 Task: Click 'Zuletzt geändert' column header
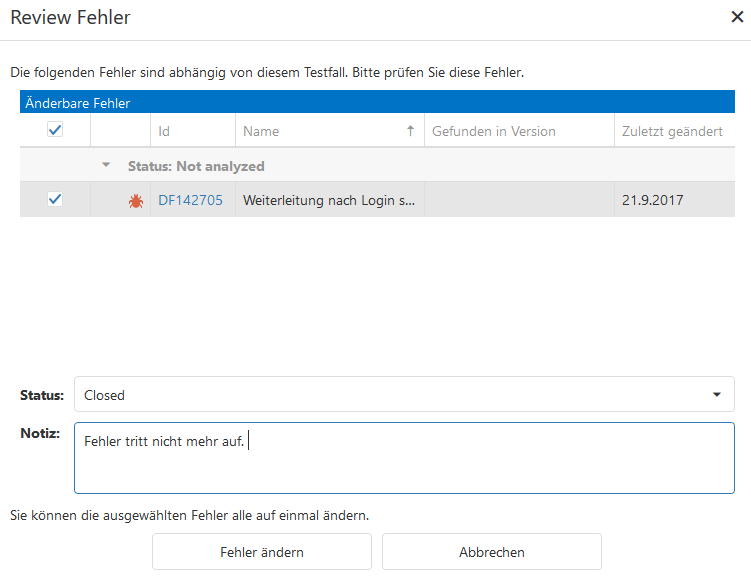[x=672, y=131]
